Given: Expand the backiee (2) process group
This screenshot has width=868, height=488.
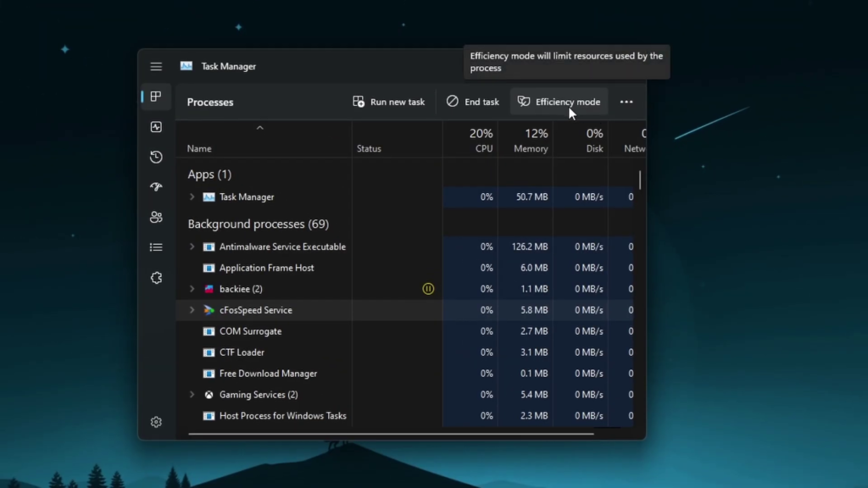Looking at the screenshot, I should click(x=192, y=289).
